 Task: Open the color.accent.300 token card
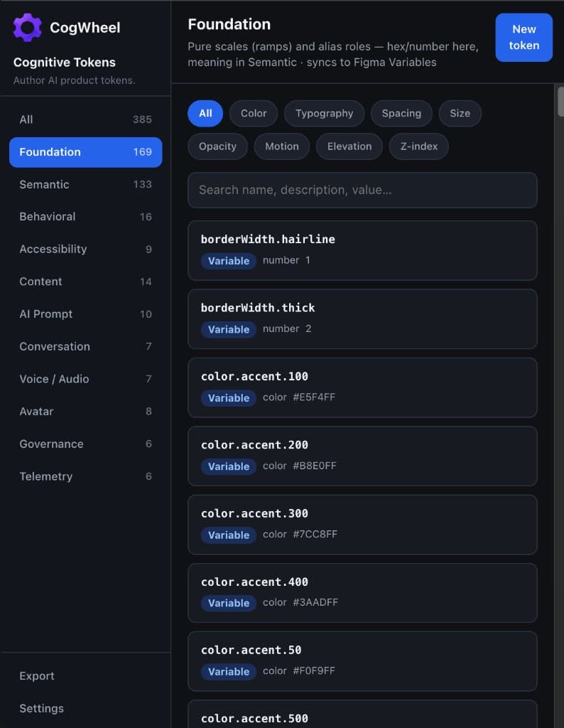(x=362, y=525)
